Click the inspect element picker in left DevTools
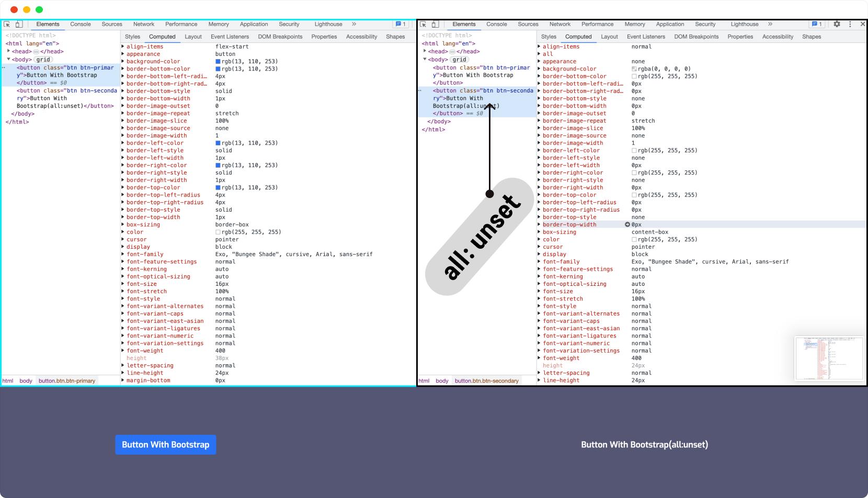The width and height of the screenshot is (868, 498). point(7,24)
